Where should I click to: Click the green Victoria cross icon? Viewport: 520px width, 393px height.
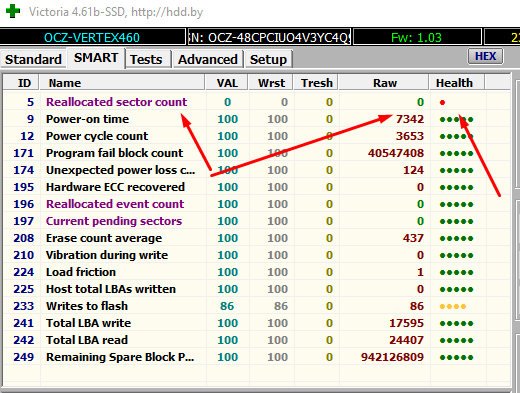(13, 11)
